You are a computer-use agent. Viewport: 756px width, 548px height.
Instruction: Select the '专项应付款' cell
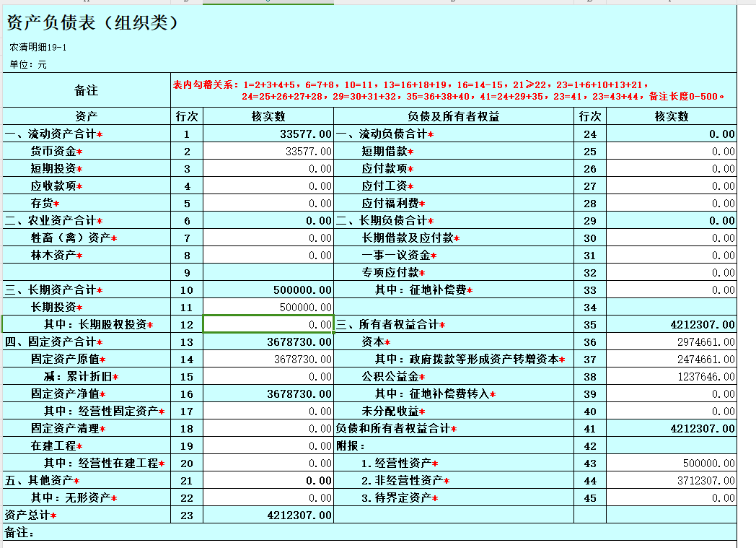454,272
